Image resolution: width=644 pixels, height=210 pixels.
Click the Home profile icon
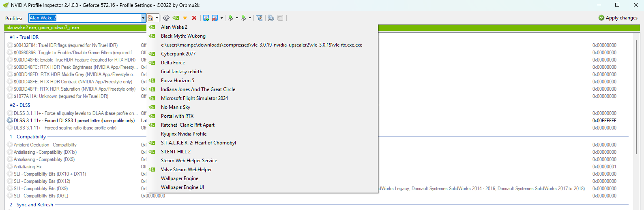click(x=150, y=18)
